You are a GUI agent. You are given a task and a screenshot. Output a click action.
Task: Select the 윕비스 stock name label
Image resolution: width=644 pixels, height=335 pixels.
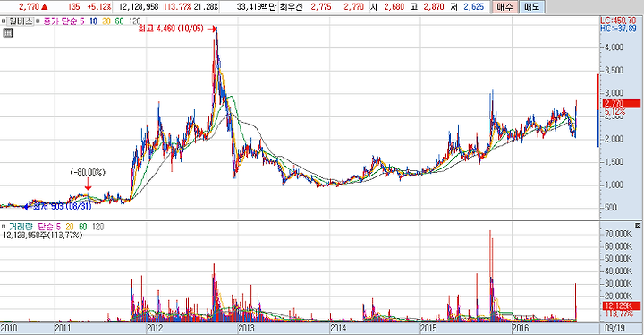[20, 21]
